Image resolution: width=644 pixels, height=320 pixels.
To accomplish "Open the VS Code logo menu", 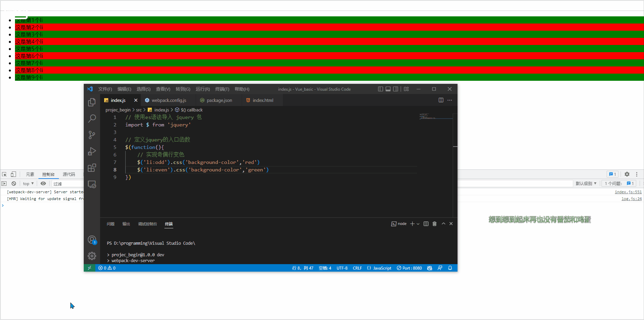I will [x=90, y=89].
